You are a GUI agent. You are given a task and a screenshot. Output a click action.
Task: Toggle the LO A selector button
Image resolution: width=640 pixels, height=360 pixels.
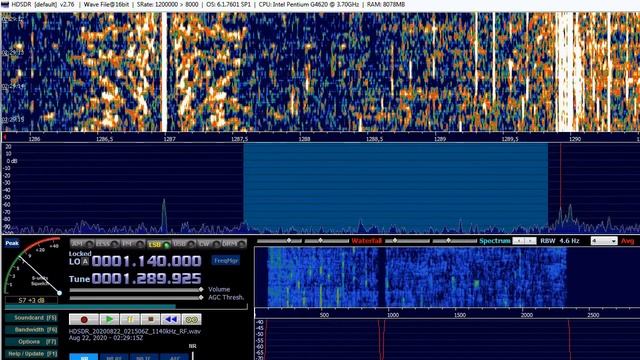pos(85,262)
